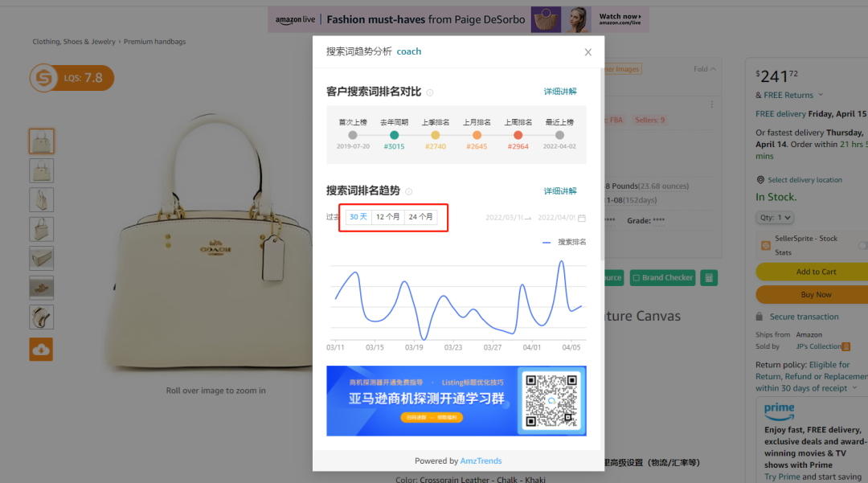868x483 pixels.
Task: Click the lock icon beside Secure transaction
Action: pos(759,317)
